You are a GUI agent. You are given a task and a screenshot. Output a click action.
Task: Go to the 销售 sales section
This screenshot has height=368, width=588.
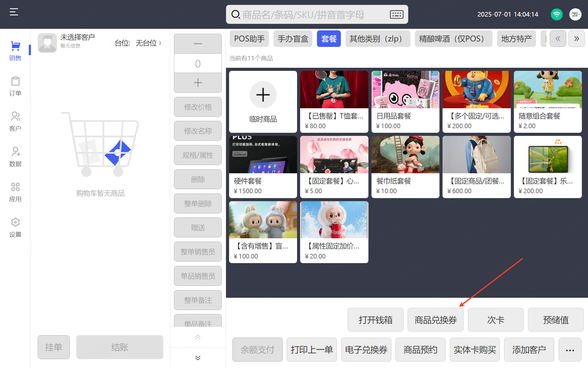coord(15,51)
